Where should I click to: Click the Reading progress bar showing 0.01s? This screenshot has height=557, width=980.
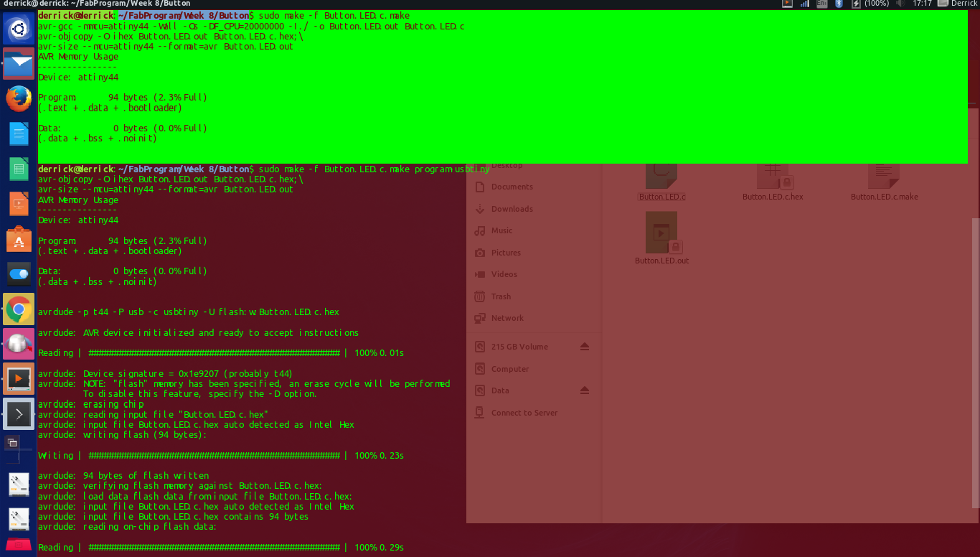tap(214, 353)
